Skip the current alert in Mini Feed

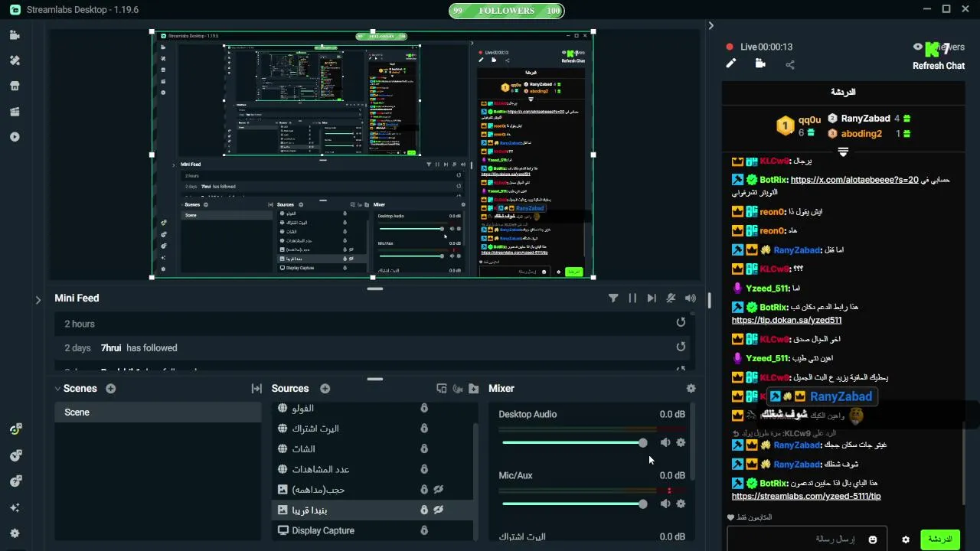[652, 298]
